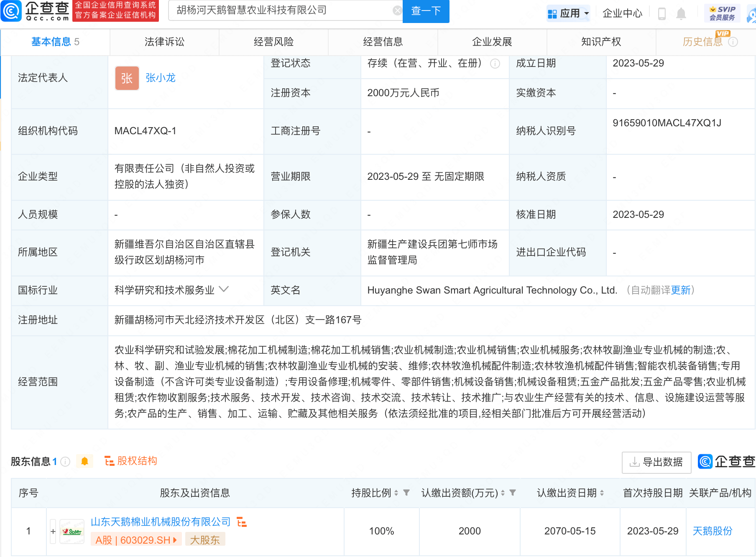
Task: Sort by 认缴出资日期 column
Action: point(602,493)
